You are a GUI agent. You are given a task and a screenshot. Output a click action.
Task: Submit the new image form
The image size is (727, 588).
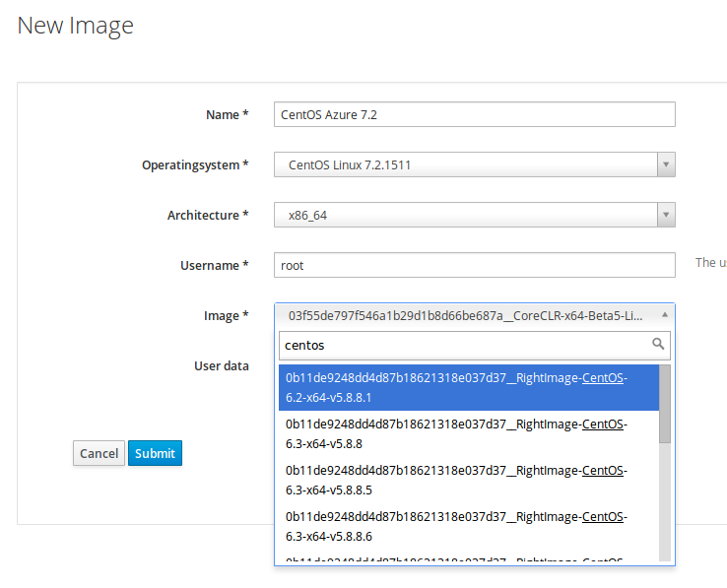tap(155, 453)
